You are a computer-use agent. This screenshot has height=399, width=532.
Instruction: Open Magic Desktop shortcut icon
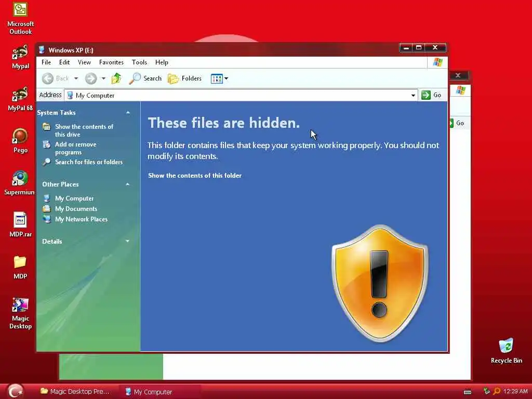pos(20,313)
